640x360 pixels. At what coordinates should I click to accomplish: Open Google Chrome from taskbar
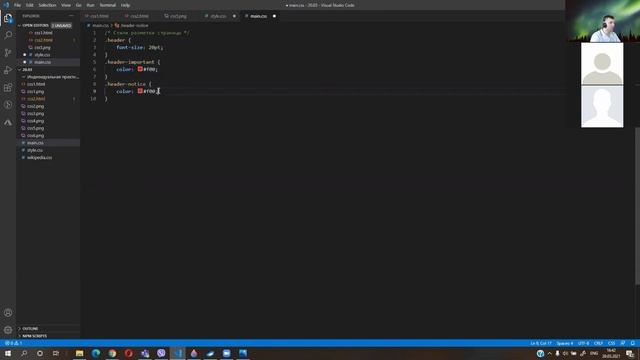tap(112, 353)
